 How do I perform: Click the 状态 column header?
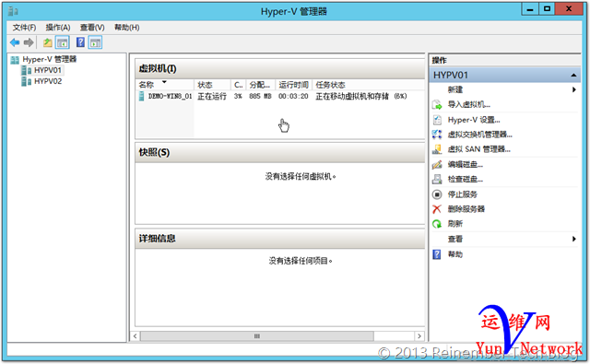pyautogui.click(x=212, y=85)
